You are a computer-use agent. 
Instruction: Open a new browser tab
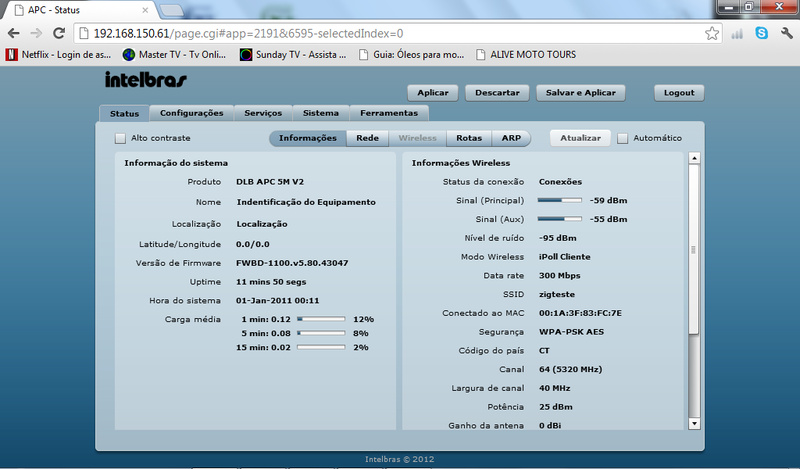pyautogui.click(x=171, y=10)
